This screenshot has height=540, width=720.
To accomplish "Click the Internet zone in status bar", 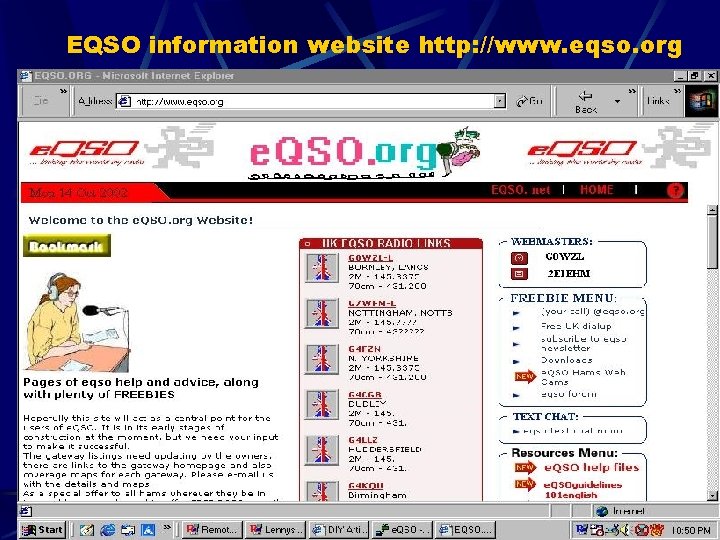I will click(x=622, y=511).
